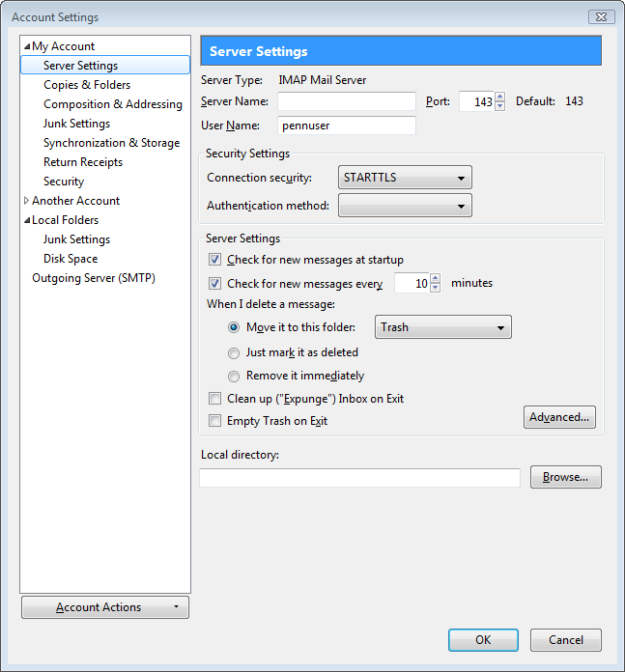The image size is (625, 672).
Task: Increase port number with up arrow
Action: click(x=499, y=98)
